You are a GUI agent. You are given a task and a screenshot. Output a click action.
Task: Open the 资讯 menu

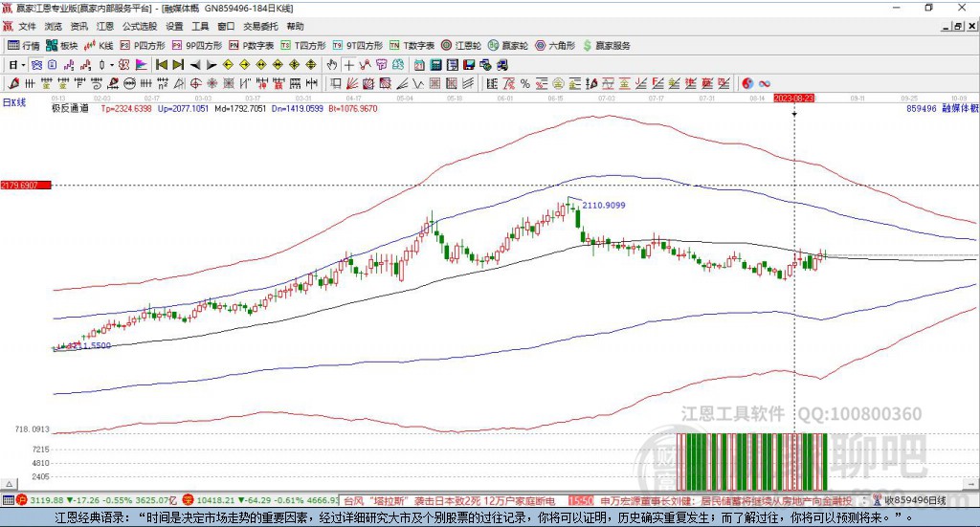tap(78, 26)
